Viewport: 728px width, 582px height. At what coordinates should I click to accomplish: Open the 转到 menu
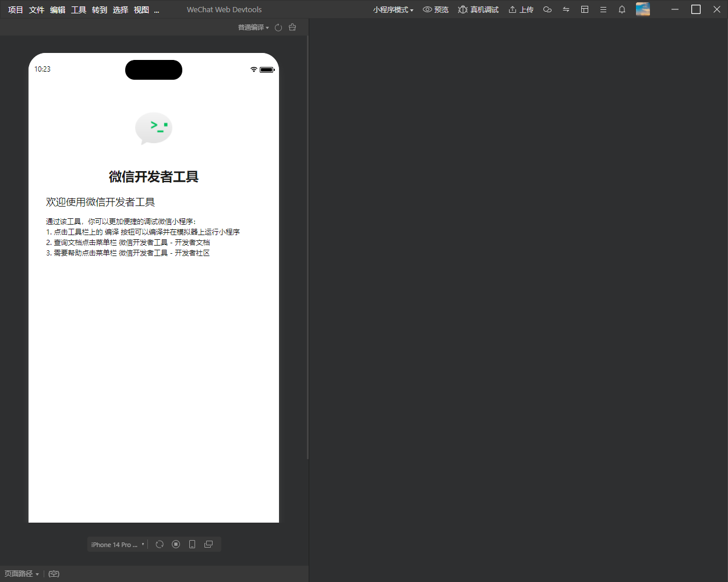click(100, 10)
